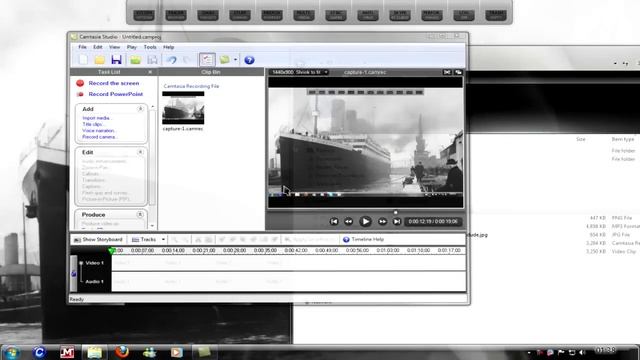Click the preview seek slider handle

pos(396,212)
